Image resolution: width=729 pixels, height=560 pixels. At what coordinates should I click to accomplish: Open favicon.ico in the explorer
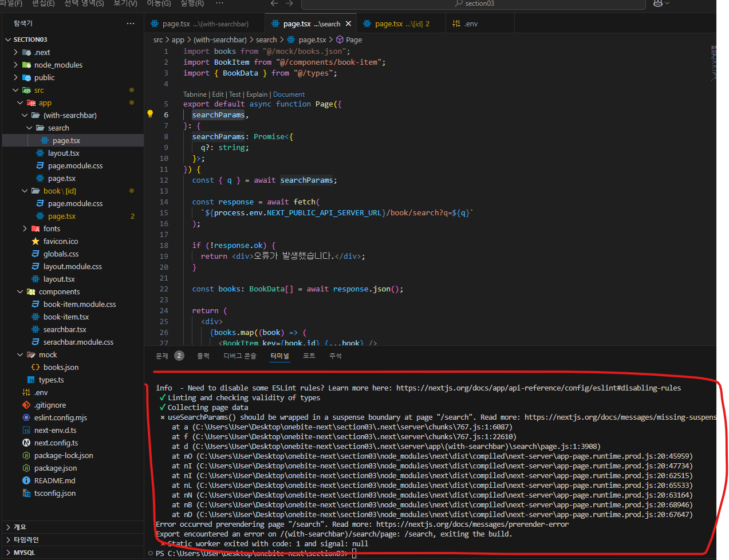click(x=72, y=241)
